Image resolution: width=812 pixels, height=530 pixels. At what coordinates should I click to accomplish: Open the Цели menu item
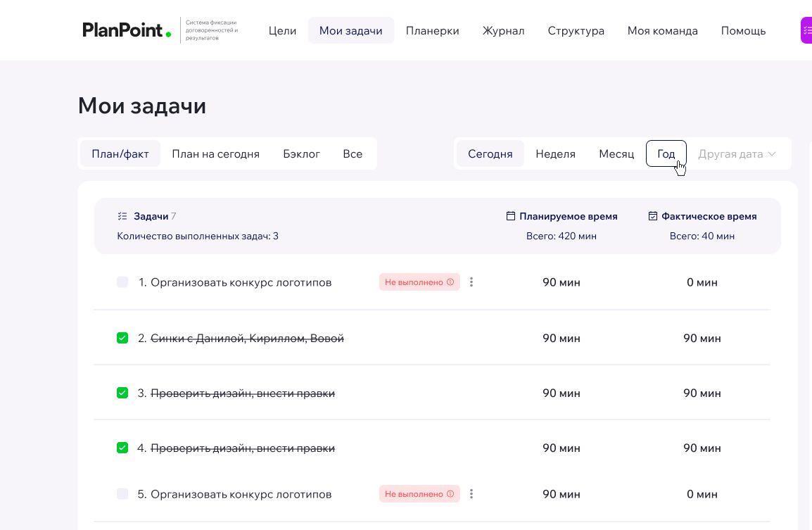click(282, 30)
